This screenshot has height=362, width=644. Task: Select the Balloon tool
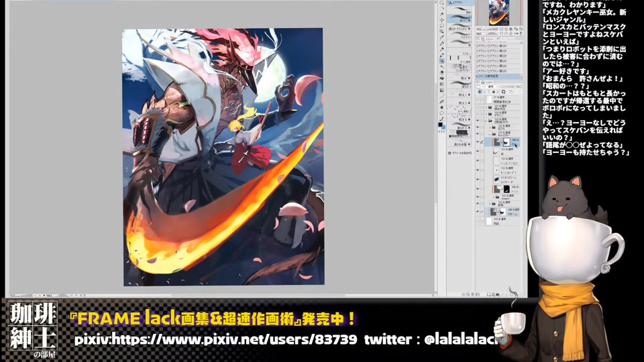pos(441,113)
